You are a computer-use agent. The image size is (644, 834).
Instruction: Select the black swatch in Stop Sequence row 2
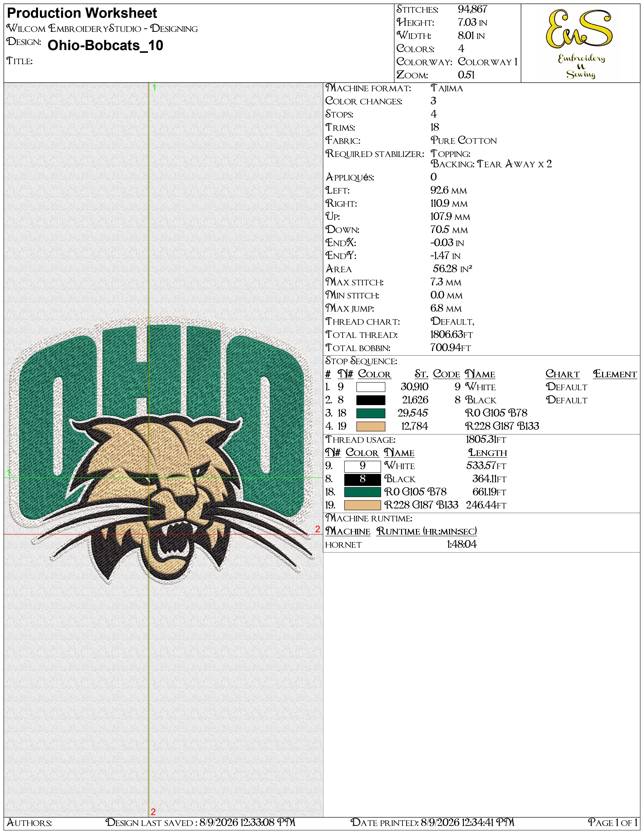(x=370, y=400)
